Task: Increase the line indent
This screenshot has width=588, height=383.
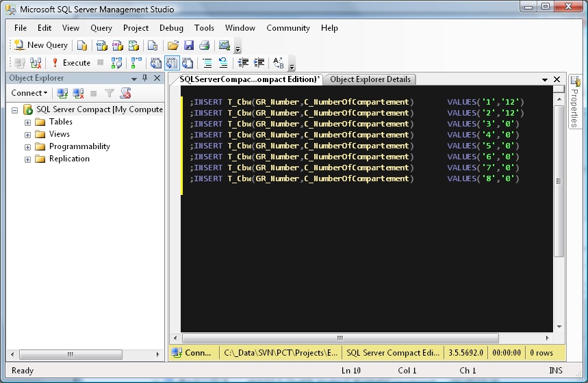Action: [259, 63]
